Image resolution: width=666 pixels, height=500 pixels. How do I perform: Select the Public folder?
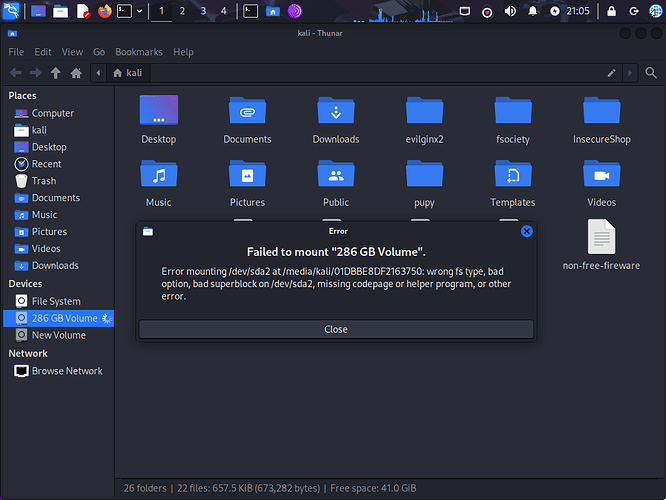(x=336, y=173)
